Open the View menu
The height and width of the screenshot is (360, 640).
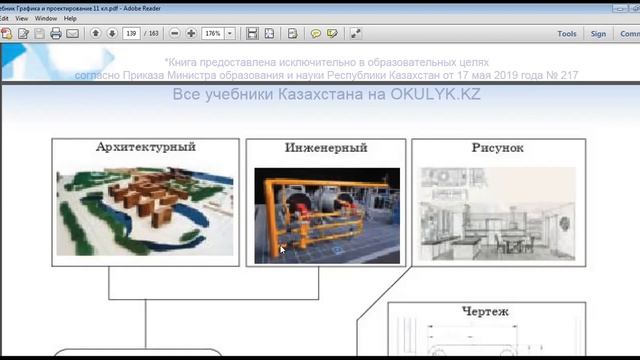coord(22,18)
